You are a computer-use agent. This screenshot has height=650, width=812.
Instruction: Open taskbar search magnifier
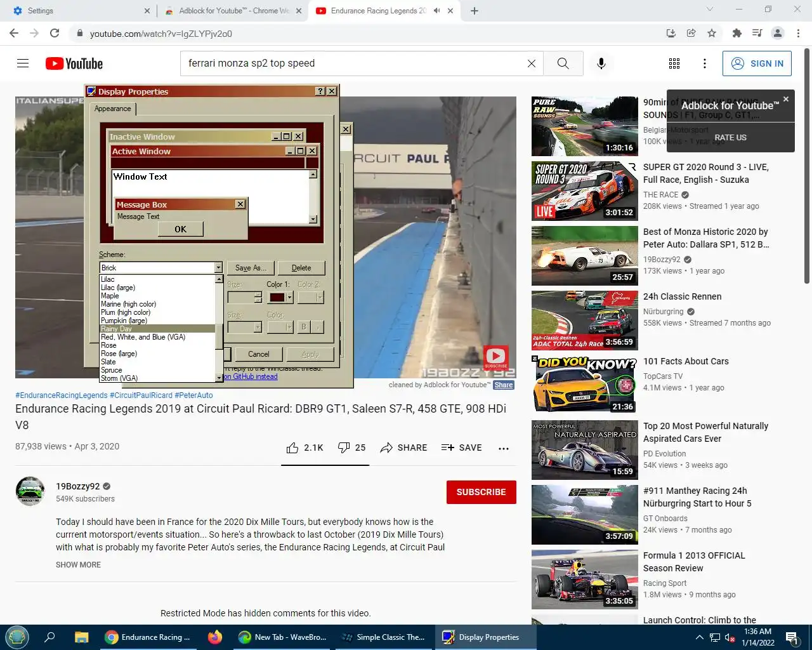coord(49,637)
